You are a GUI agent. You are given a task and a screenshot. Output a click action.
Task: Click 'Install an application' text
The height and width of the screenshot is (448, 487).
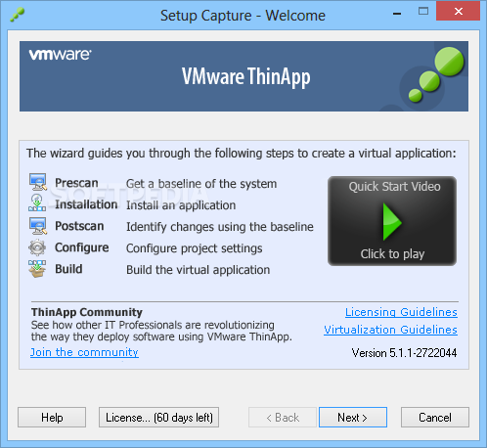[x=181, y=205]
